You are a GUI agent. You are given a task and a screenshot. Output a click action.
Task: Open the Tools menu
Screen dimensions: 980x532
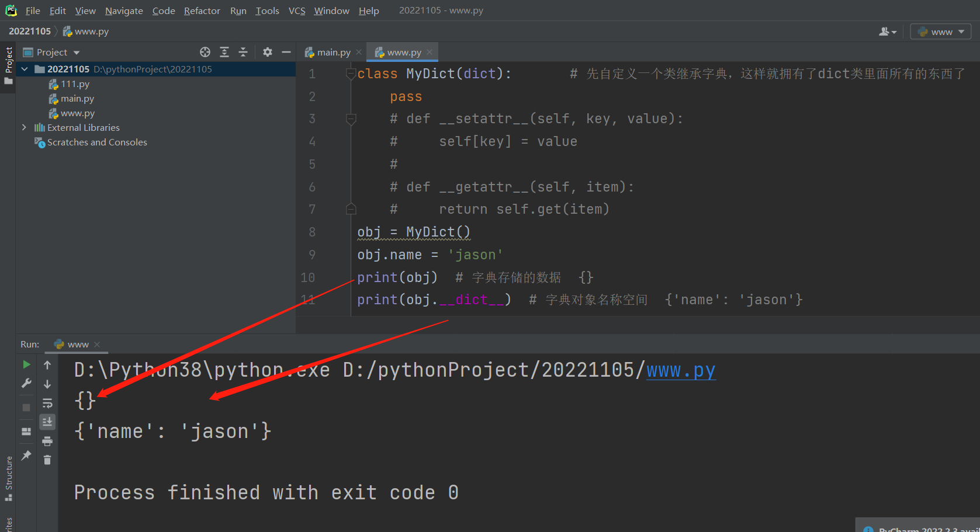267,11
